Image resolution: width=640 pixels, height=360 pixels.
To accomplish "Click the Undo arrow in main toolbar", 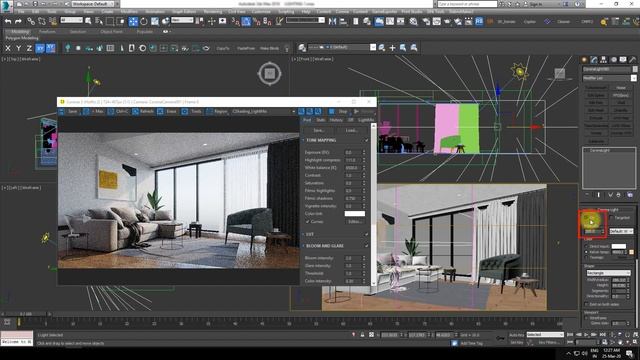I will [x=8, y=21].
